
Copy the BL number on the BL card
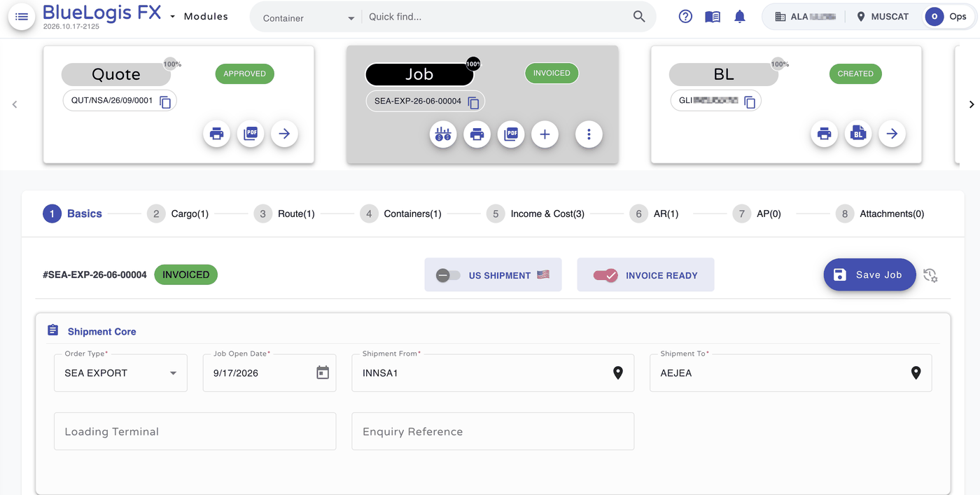pos(750,102)
